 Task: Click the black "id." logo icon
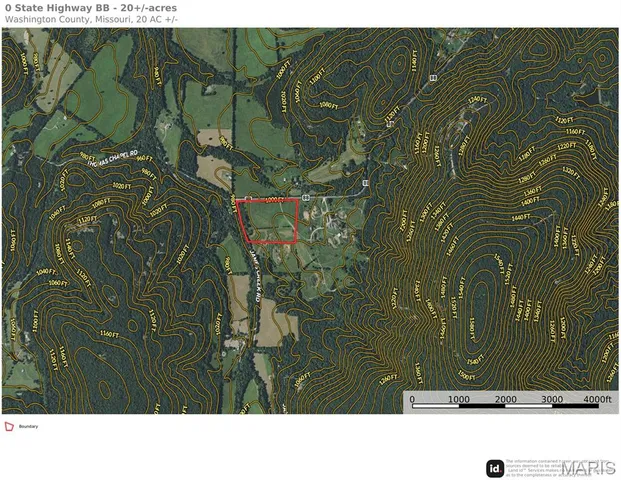tap(494, 468)
